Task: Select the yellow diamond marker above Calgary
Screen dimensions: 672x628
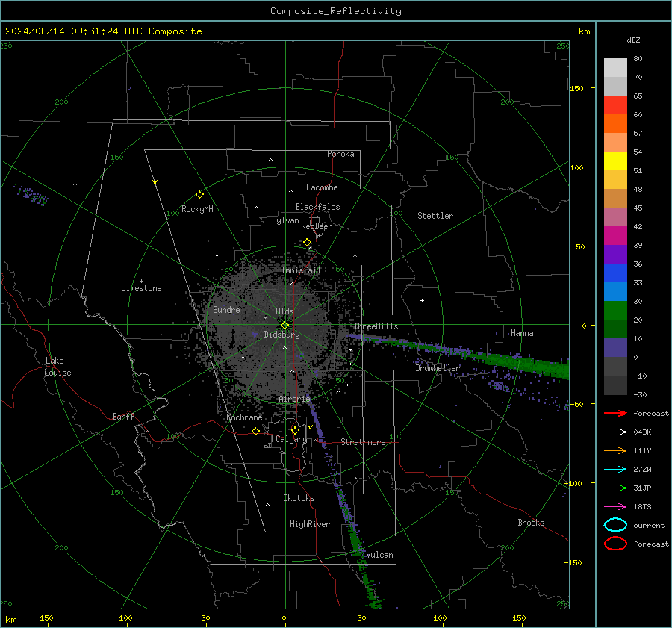Action: (295, 430)
